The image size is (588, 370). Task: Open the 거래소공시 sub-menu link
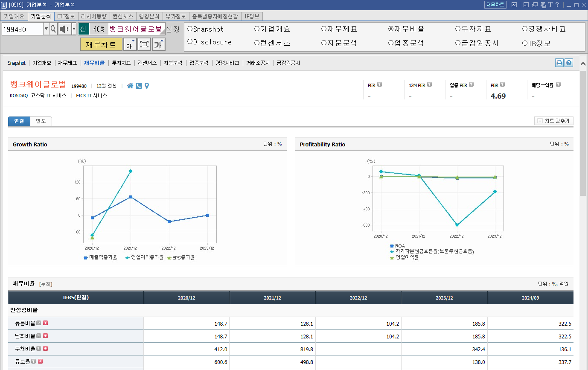point(258,63)
